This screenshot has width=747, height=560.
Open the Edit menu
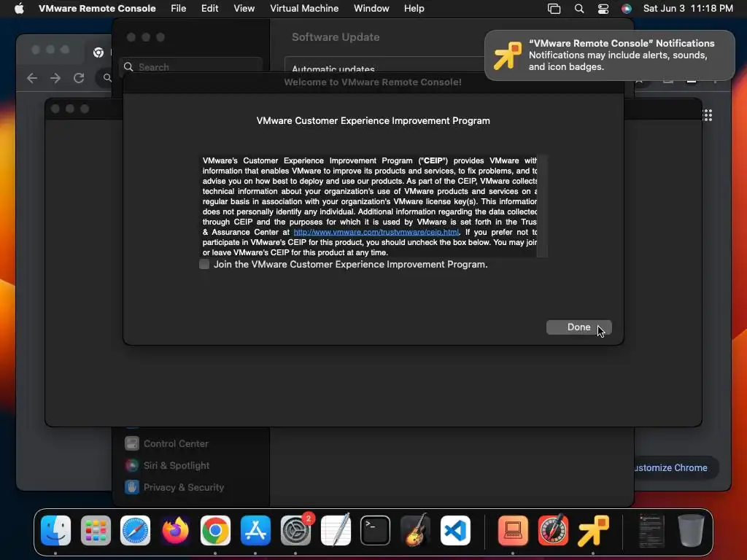pos(209,8)
